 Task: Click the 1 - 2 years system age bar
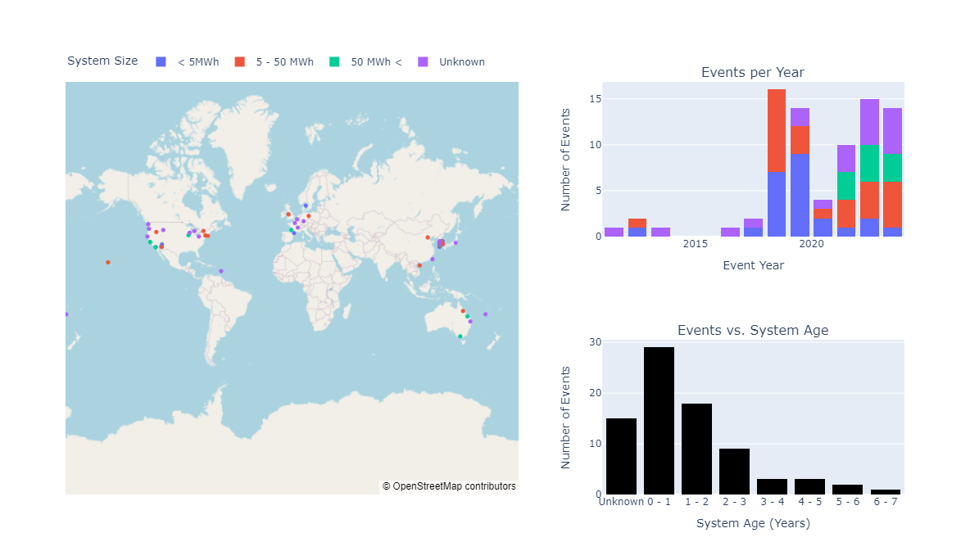696,449
